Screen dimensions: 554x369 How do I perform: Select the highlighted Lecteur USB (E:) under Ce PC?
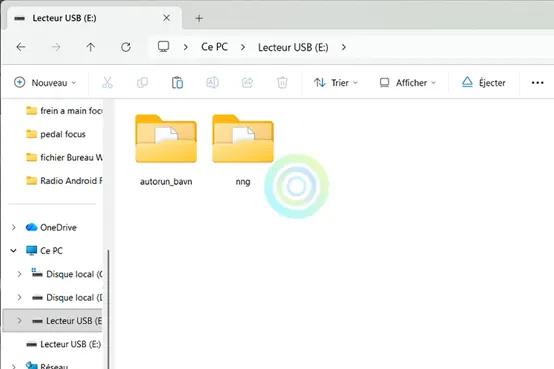click(x=53, y=321)
